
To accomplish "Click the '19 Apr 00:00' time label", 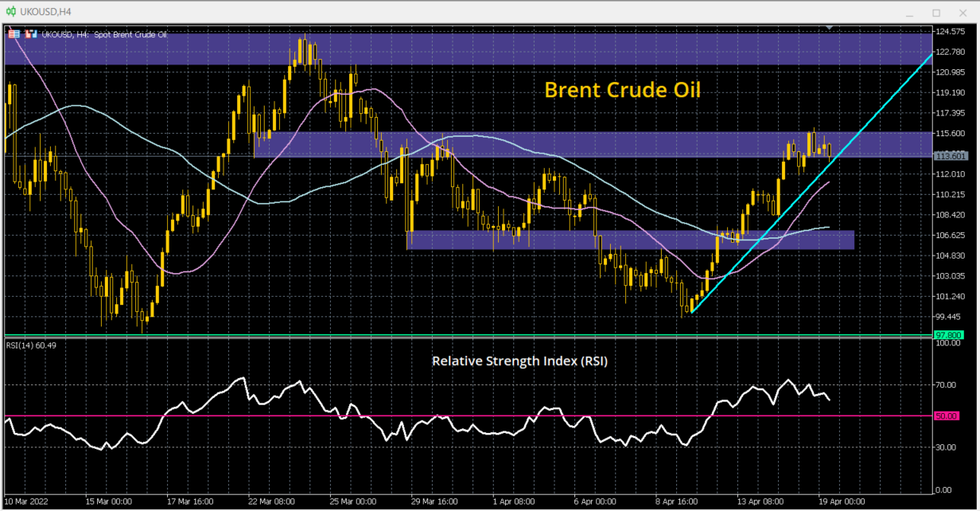I will pyautogui.click(x=842, y=502).
